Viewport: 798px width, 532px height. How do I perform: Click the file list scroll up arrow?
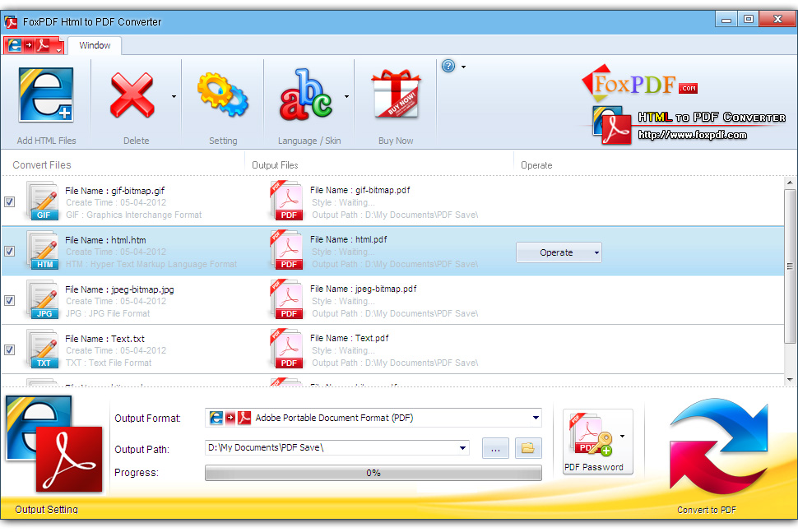pyautogui.click(x=790, y=183)
